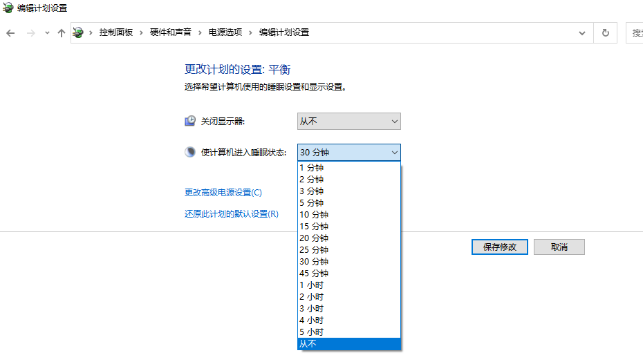Viewport: 643px width, 364px height.
Task: Pick 4 小时 from the list
Action: coord(349,320)
